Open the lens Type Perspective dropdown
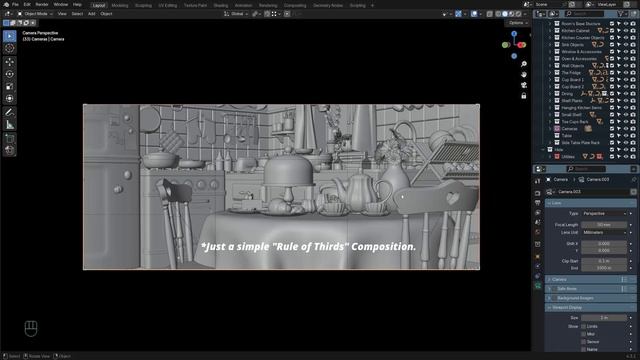Viewport: 640px width, 360px height. click(604, 213)
